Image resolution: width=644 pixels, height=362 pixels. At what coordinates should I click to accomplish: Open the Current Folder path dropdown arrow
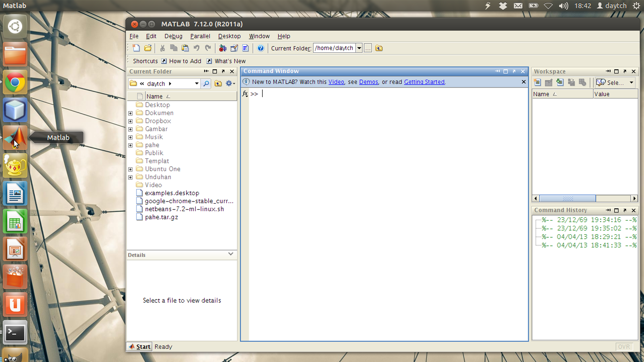(x=359, y=48)
